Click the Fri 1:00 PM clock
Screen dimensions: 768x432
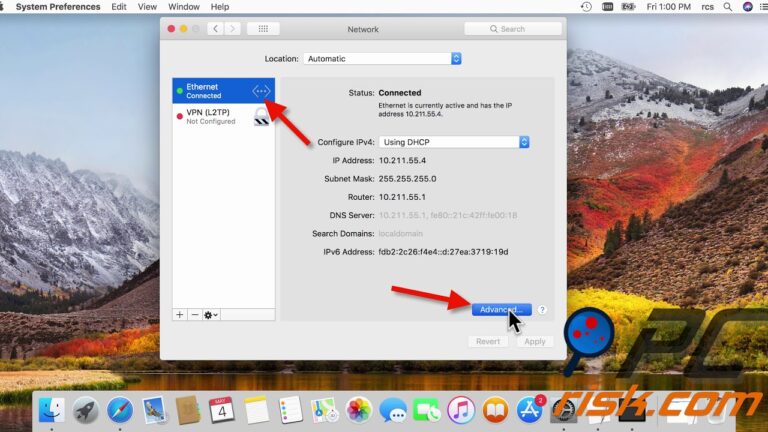pyautogui.click(x=669, y=7)
